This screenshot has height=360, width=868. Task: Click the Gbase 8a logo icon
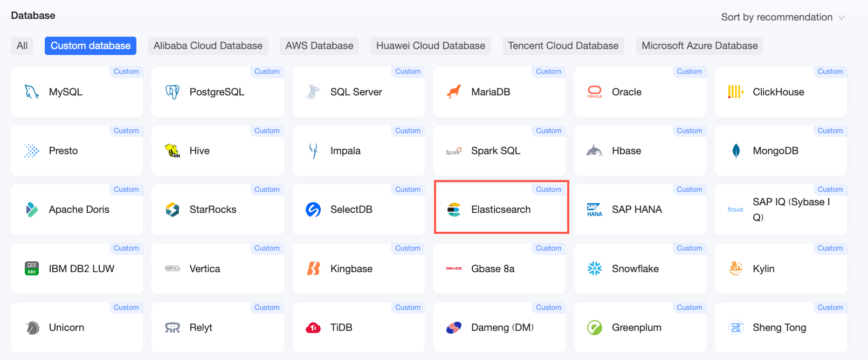[454, 268]
